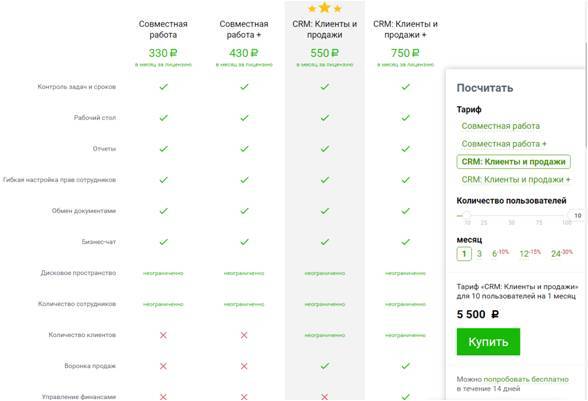
Task: Click checkmark for Воронка продаж in 550 ₽ column
Action: [325, 366]
